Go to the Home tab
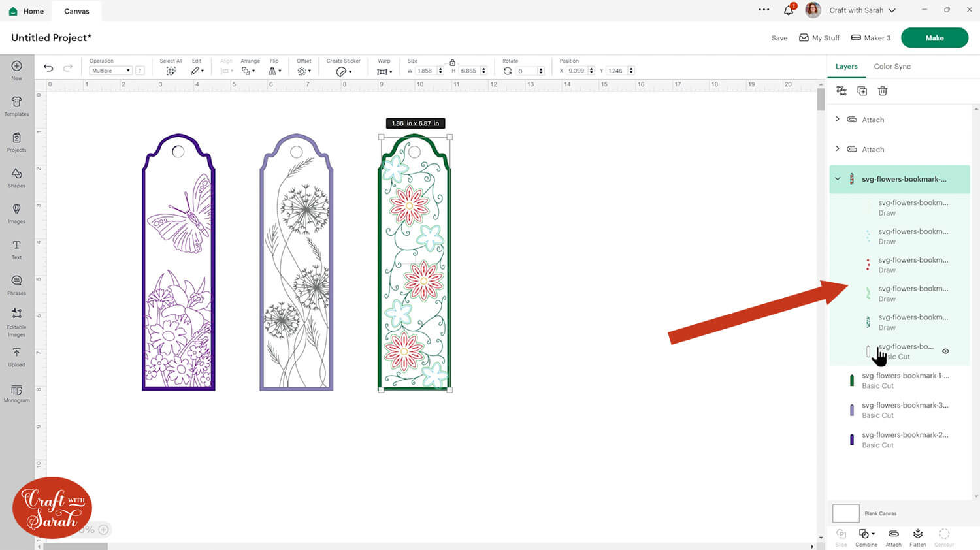Image resolution: width=980 pixels, height=550 pixels. pos(27,11)
